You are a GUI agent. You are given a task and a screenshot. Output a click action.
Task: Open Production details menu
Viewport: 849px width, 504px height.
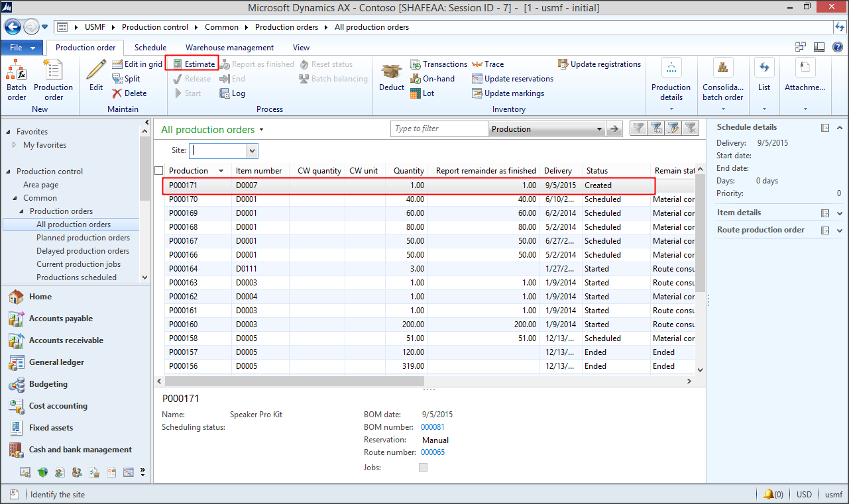[671, 85]
